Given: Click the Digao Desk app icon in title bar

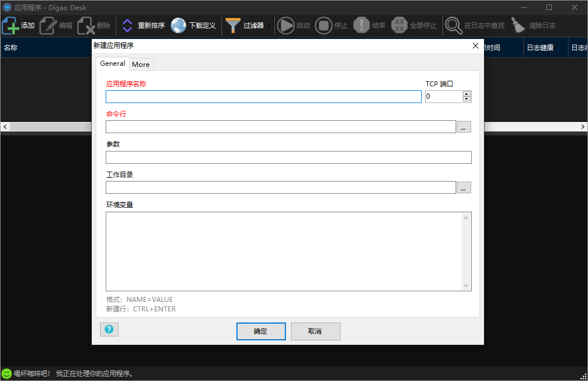Looking at the screenshot, I should pyautogui.click(x=7, y=7).
